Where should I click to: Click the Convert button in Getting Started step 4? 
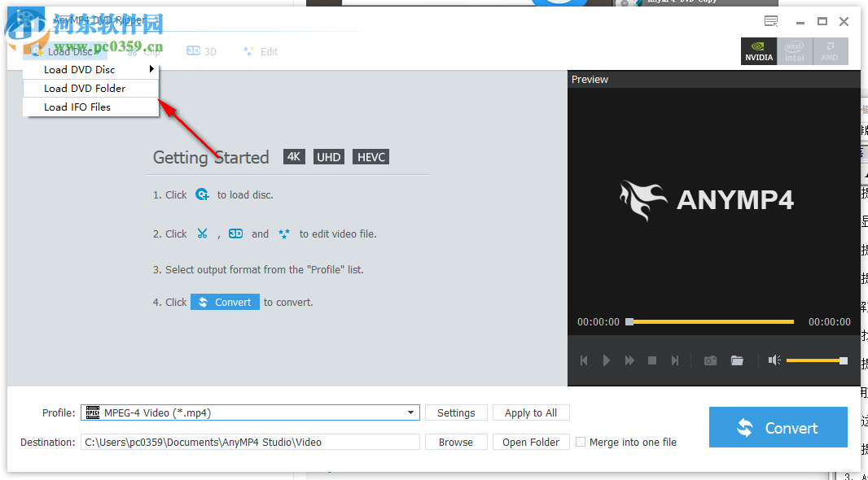click(x=225, y=302)
